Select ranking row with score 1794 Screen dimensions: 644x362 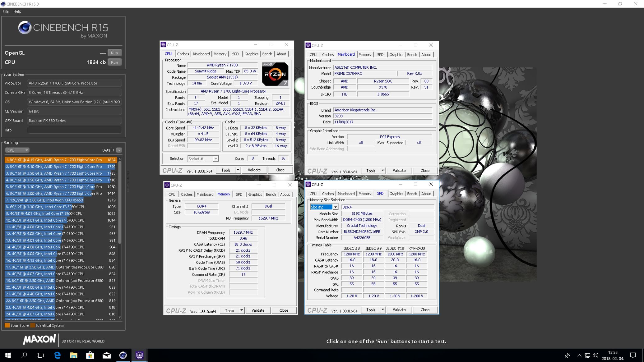pyautogui.click(x=61, y=167)
